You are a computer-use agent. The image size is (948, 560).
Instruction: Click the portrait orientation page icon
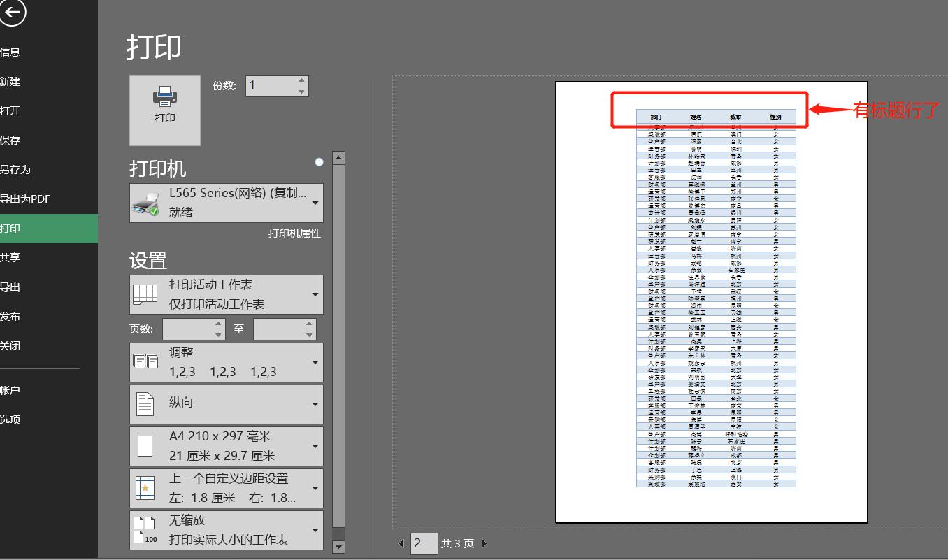tap(146, 404)
